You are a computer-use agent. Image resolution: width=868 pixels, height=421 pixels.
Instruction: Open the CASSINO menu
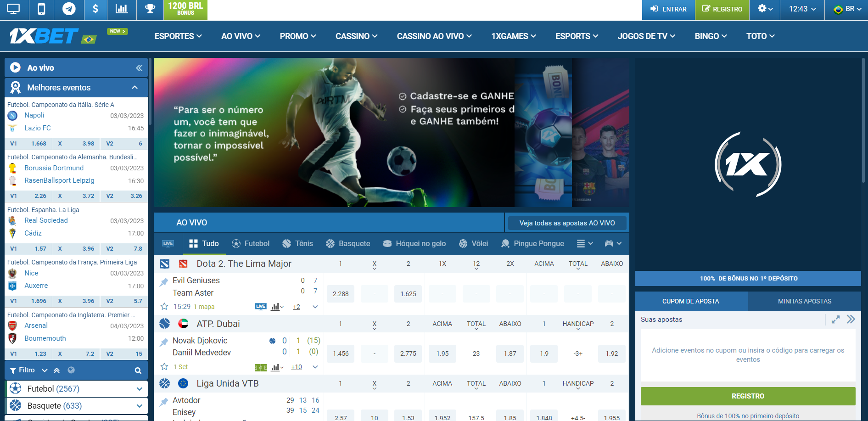click(356, 36)
